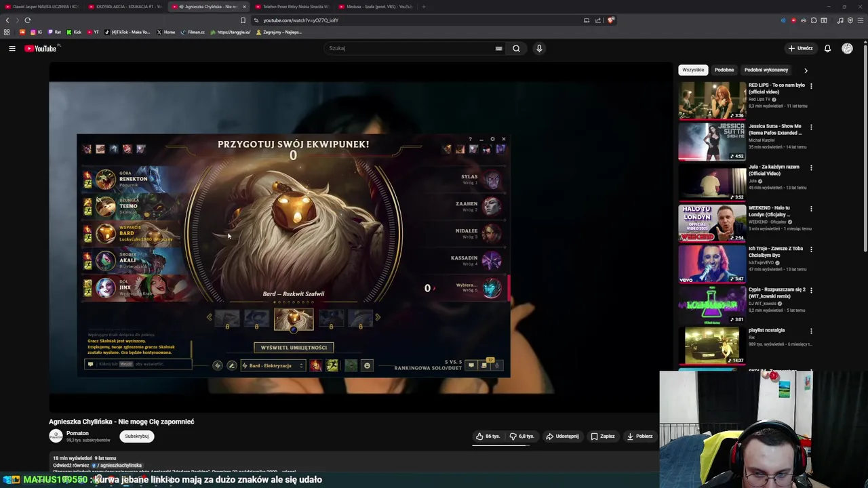Viewport: 868px width, 488px height.
Task: Click the rune page edit pencil icon
Action: pos(231,365)
